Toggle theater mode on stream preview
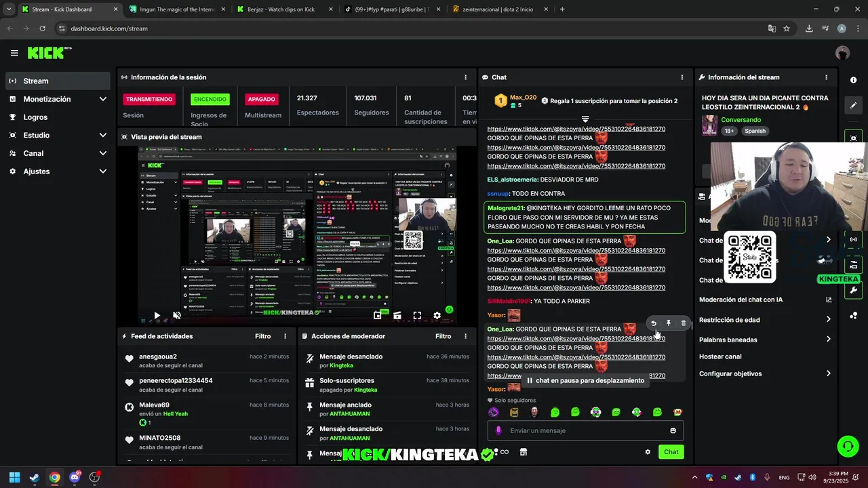Viewport: 868px width, 488px height. pyautogui.click(x=397, y=315)
